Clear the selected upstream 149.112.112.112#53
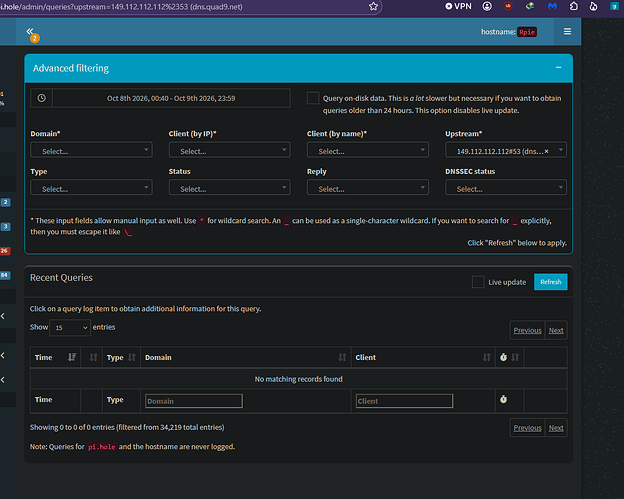Viewport: 624px width, 499px height. (546, 151)
